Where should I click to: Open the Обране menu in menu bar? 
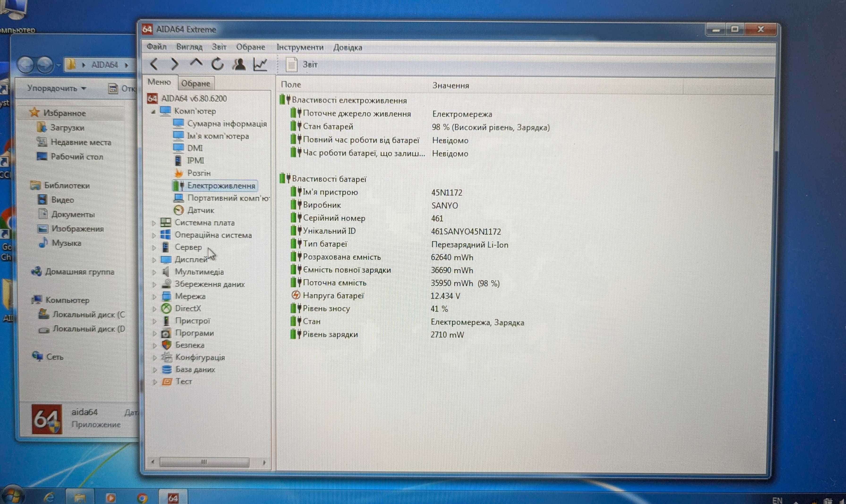(x=251, y=47)
